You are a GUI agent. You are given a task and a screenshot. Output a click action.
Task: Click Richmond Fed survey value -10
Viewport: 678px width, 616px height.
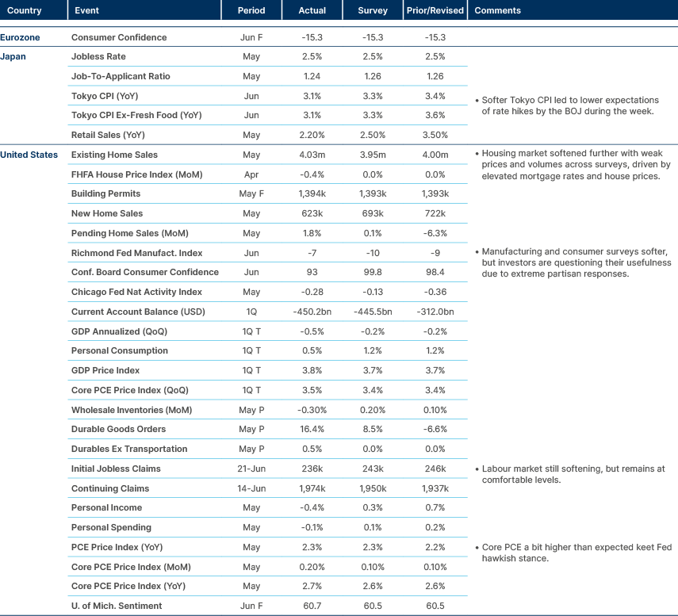(x=372, y=253)
